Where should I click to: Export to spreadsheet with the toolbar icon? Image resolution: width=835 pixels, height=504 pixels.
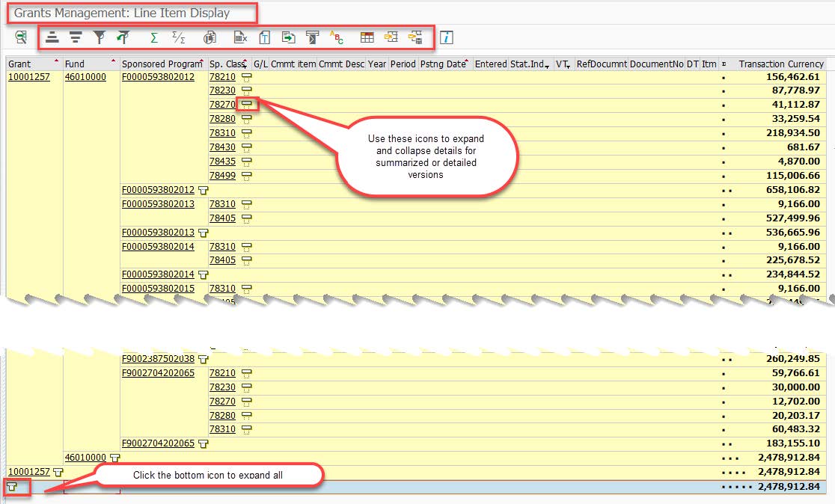pyautogui.click(x=241, y=37)
